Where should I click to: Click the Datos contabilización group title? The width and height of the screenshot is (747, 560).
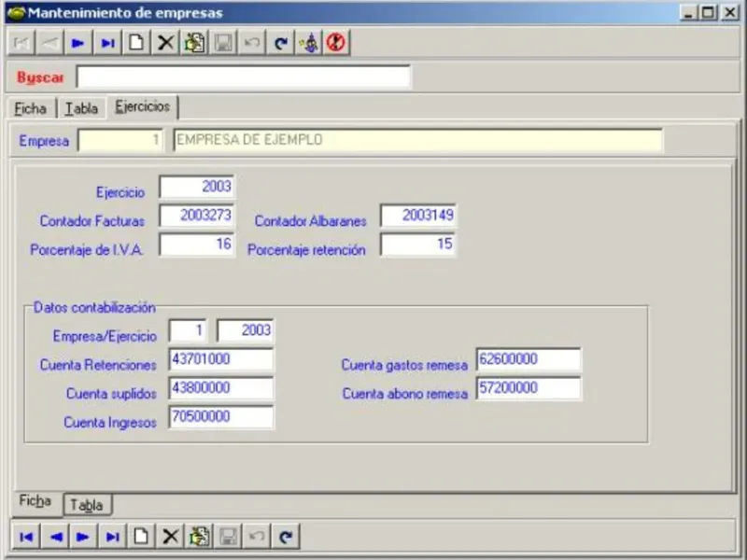tap(94, 308)
